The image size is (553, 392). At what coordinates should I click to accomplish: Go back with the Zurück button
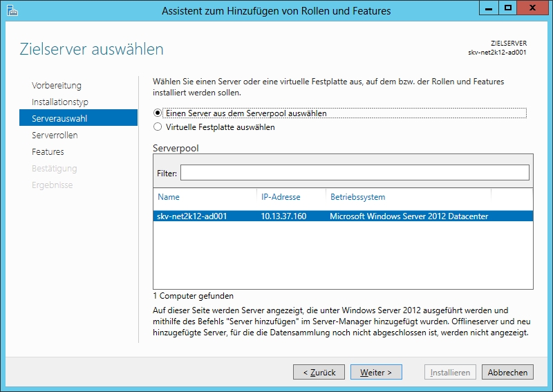(319, 372)
